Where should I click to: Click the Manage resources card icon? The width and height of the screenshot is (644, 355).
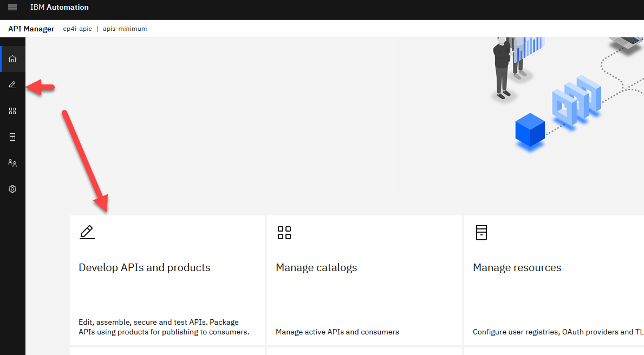click(x=481, y=233)
